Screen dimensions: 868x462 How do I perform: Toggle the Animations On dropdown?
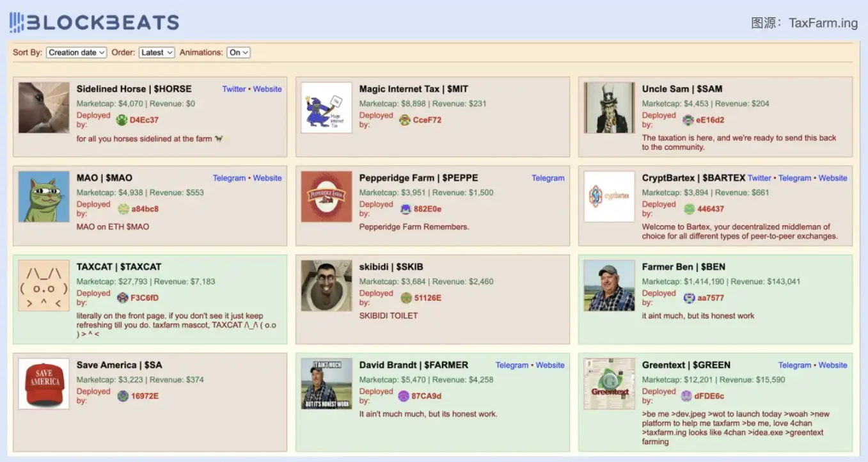pos(239,52)
